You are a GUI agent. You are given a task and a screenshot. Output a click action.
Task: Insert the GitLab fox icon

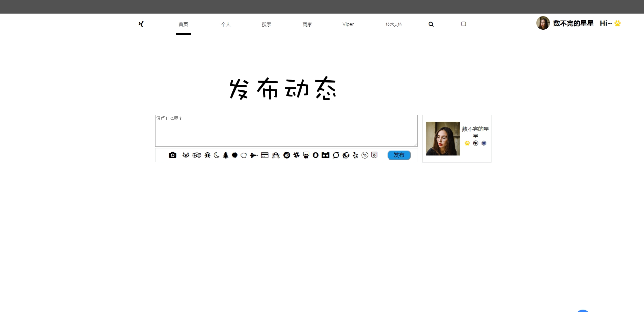click(186, 155)
